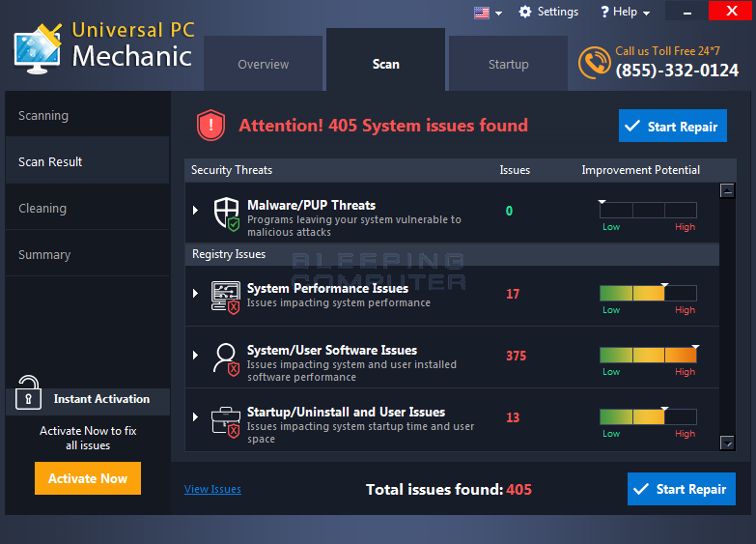Minimize the Universal PC Mechanic window

pyautogui.click(x=687, y=11)
